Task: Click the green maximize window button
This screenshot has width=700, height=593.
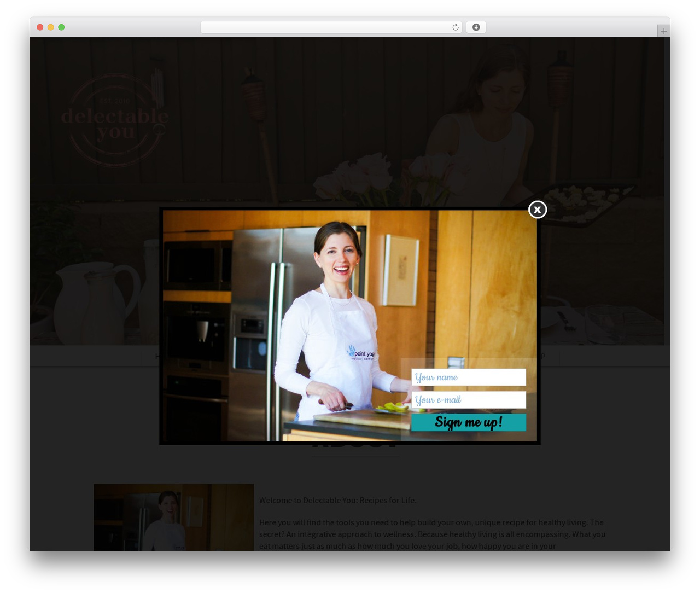Action: tap(61, 27)
